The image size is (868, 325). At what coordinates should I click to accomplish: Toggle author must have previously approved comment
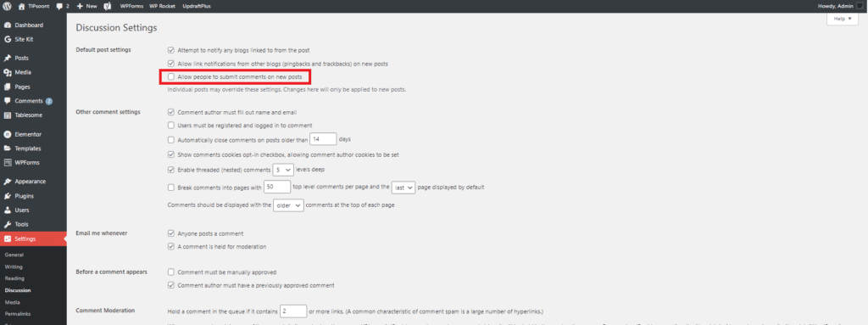pyautogui.click(x=171, y=286)
